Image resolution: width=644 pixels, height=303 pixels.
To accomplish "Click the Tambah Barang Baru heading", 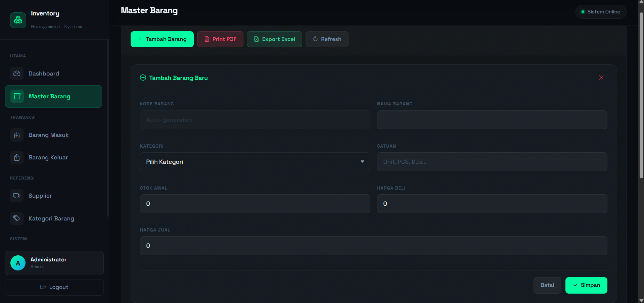I will 178,78.
